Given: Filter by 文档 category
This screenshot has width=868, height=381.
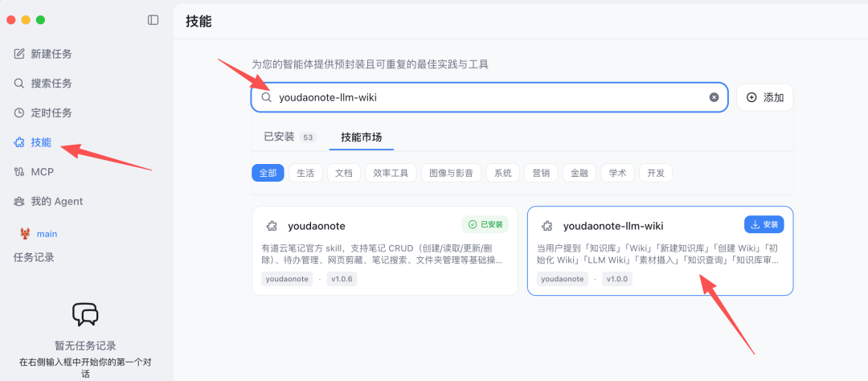Looking at the screenshot, I should coord(344,173).
